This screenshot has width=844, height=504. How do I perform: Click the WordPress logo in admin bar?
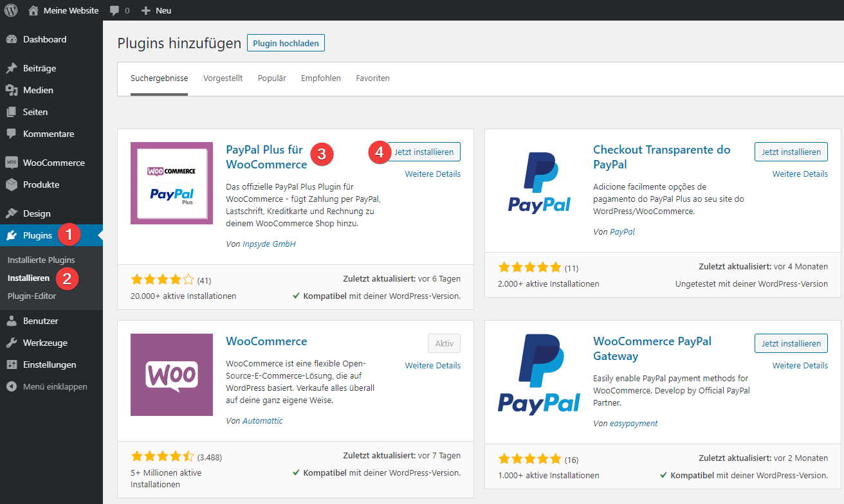11,10
